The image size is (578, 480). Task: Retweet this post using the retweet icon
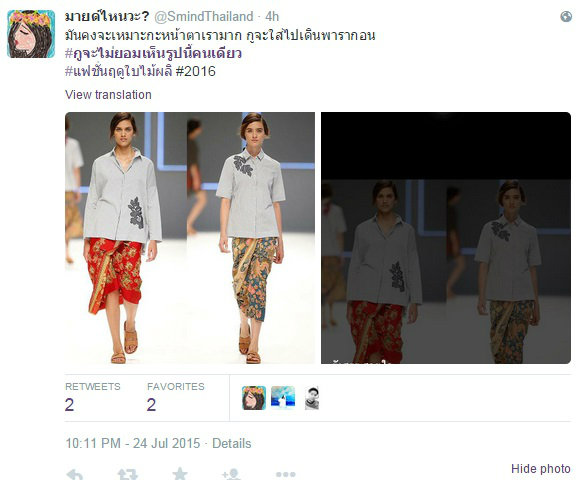click(x=128, y=474)
